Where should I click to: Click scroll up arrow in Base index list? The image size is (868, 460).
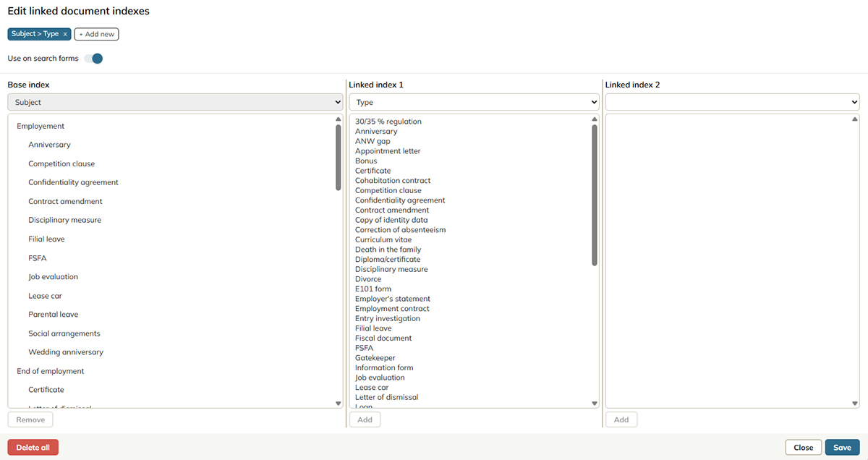338,119
